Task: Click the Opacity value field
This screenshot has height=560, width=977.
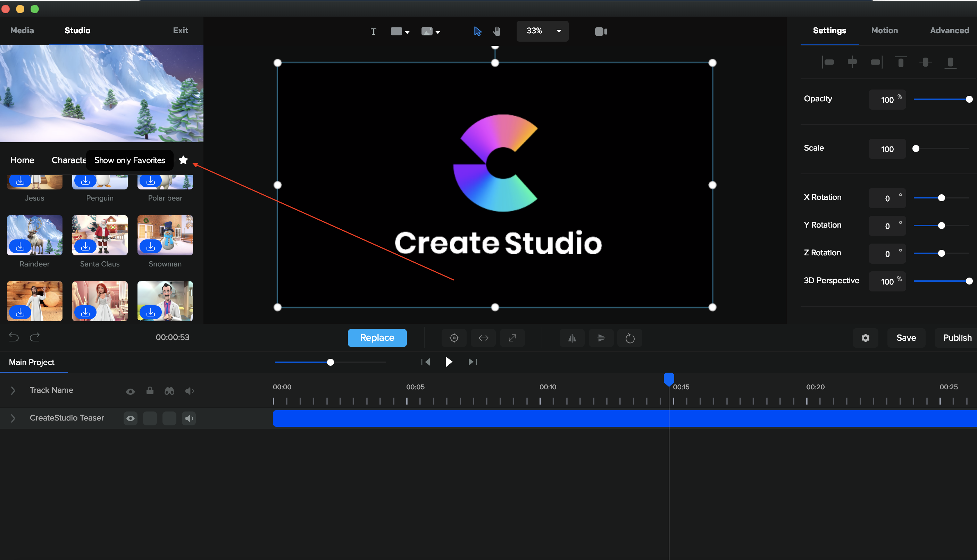Action: [887, 100]
